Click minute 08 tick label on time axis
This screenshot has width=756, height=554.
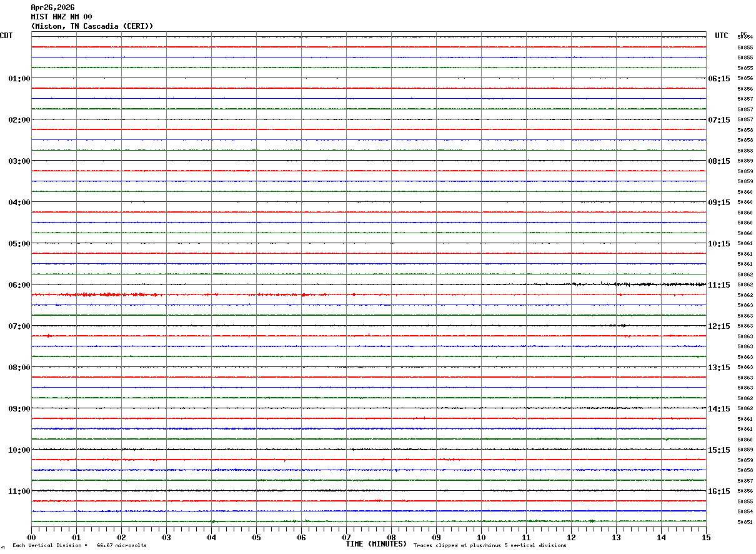pyautogui.click(x=391, y=537)
